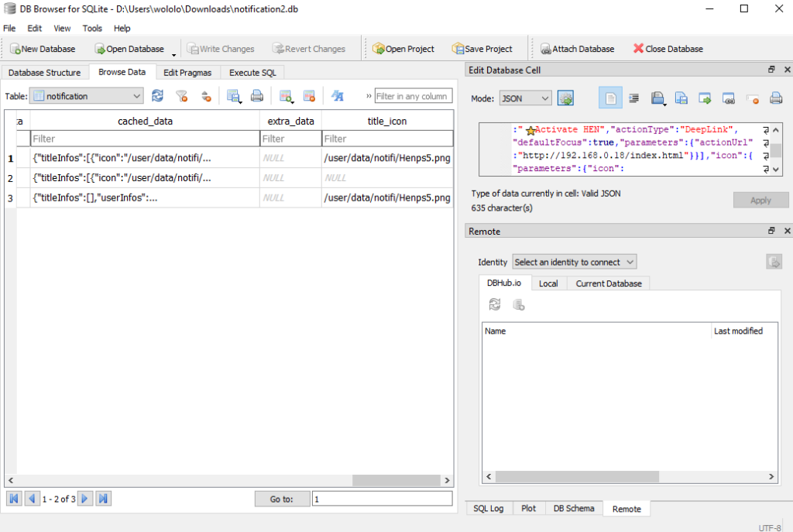Click the Close Database button

(668, 49)
